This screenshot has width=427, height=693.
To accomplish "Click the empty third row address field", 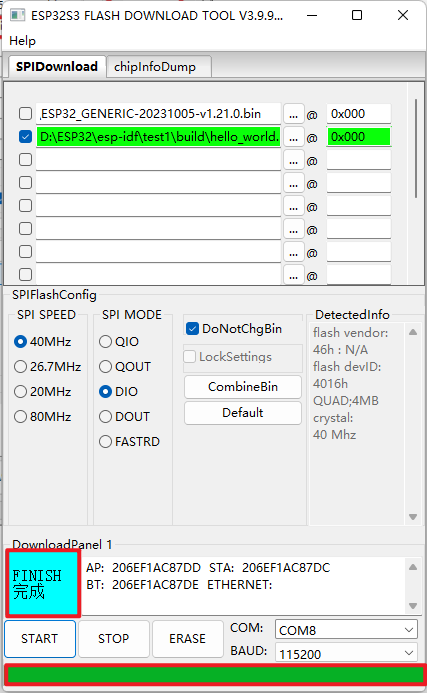I will point(359,160).
